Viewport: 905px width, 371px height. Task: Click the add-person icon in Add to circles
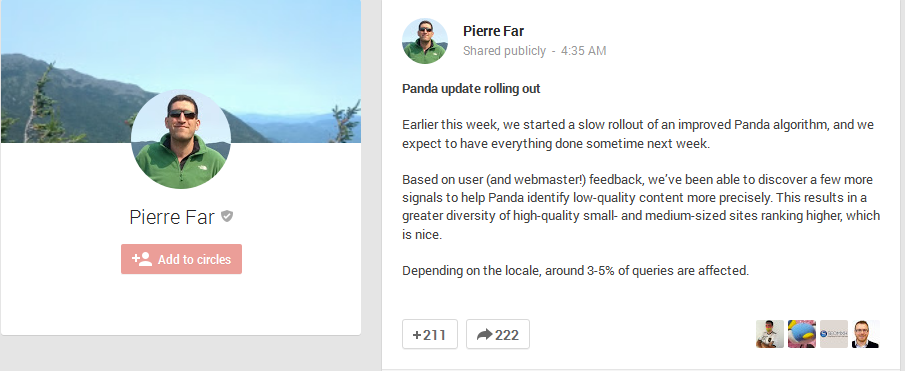pos(142,259)
